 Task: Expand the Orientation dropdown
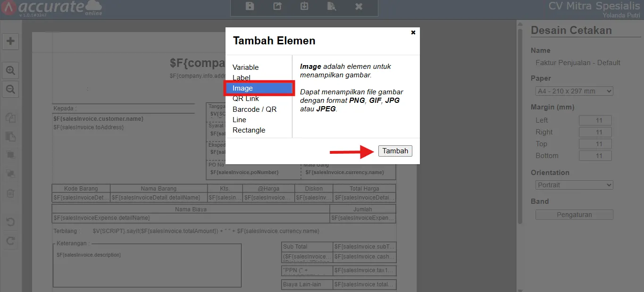tap(574, 185)
